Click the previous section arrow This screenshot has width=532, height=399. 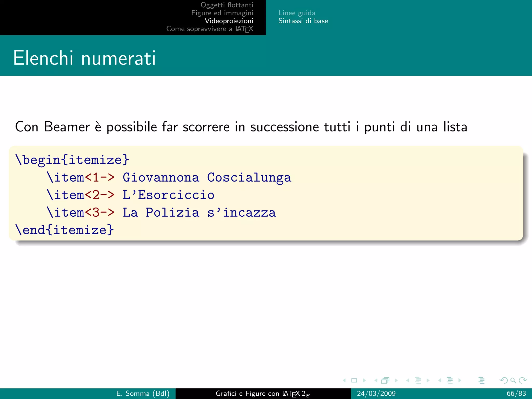(x=440, y=381)
